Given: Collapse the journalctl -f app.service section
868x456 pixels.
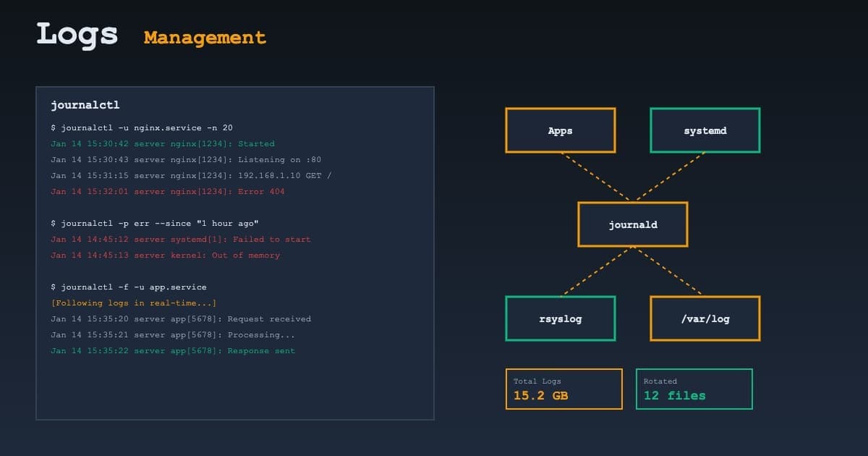Looking at the screenshot, I should coord(129,287).
